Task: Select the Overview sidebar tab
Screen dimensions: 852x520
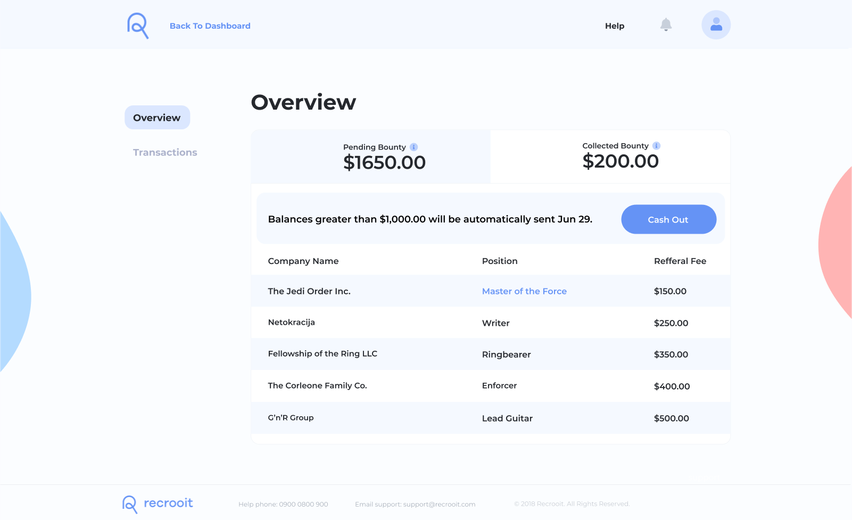Action: click(157, 117)
